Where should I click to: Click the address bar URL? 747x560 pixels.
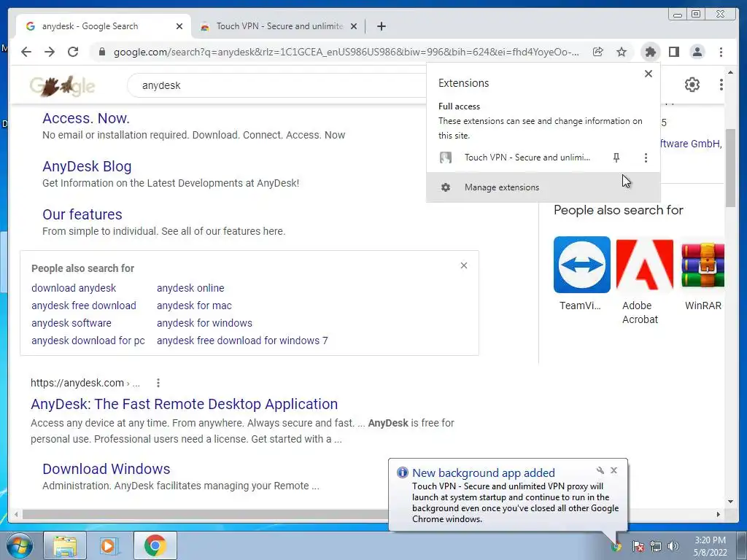point(346,52)
